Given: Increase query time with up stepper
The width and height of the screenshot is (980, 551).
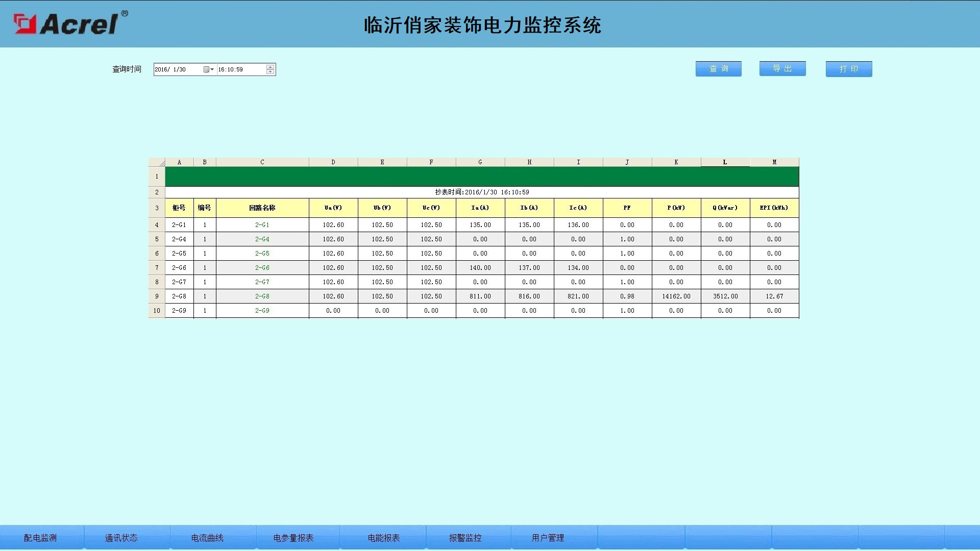Looking at the screenshot, I should tap(271, 67).
